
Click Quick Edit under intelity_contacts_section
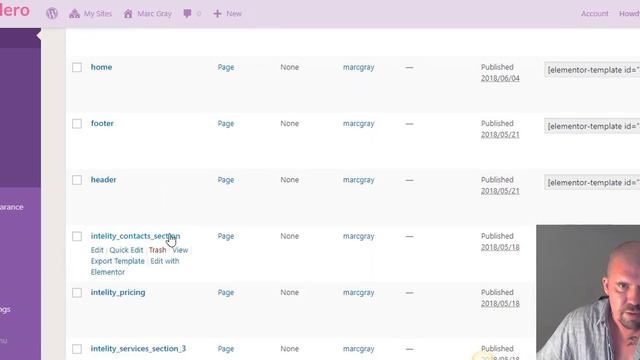pyautogui.click(x=126, y=250)
